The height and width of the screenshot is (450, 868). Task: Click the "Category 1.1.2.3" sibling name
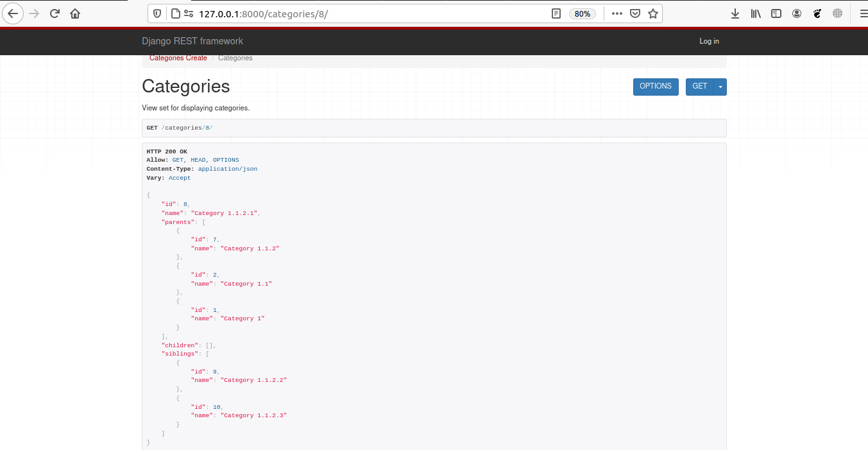[x=253, y=415]
